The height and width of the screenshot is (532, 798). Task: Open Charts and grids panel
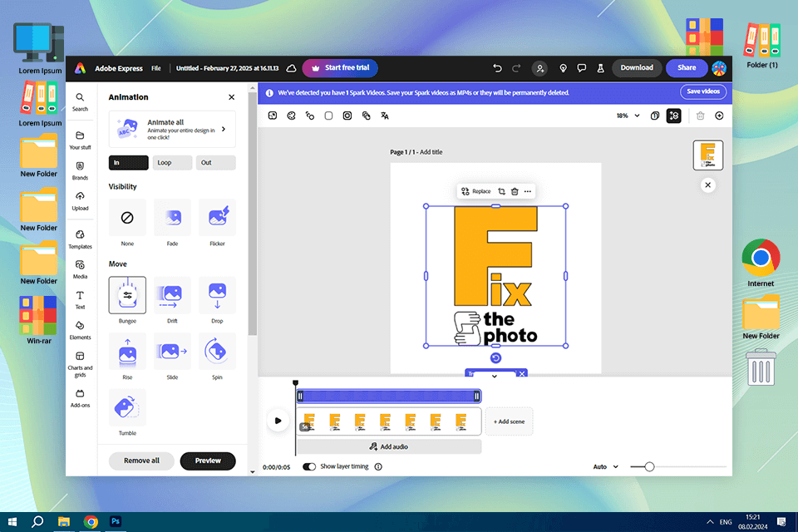pyautogui.click(x=80, y=364)
